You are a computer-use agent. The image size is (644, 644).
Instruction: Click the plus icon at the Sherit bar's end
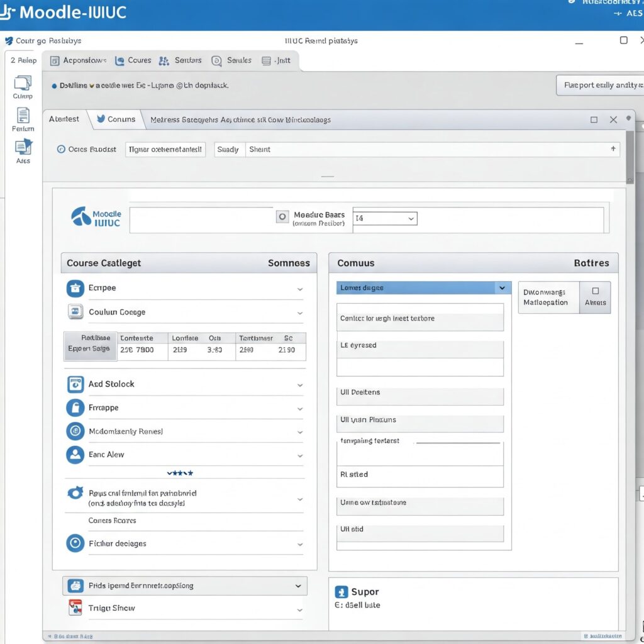coord(613,148)
